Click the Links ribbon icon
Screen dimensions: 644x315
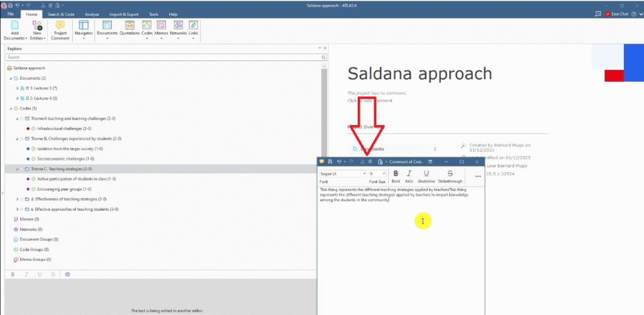click(x=193, y=25)
